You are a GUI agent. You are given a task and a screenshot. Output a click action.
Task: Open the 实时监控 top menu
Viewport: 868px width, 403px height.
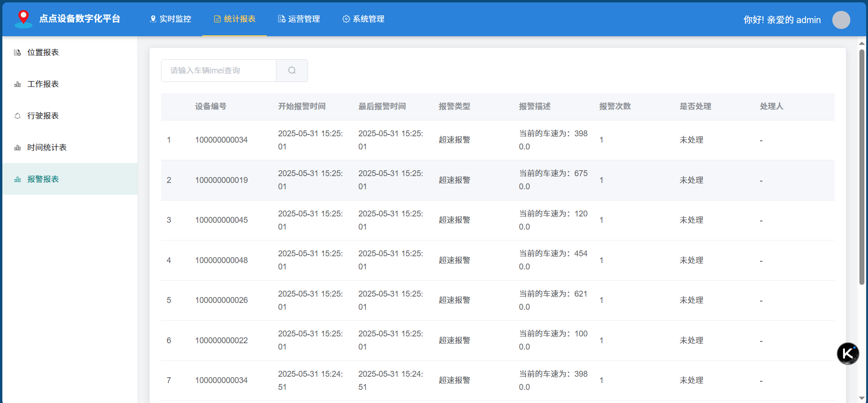(x=171, y=19)
